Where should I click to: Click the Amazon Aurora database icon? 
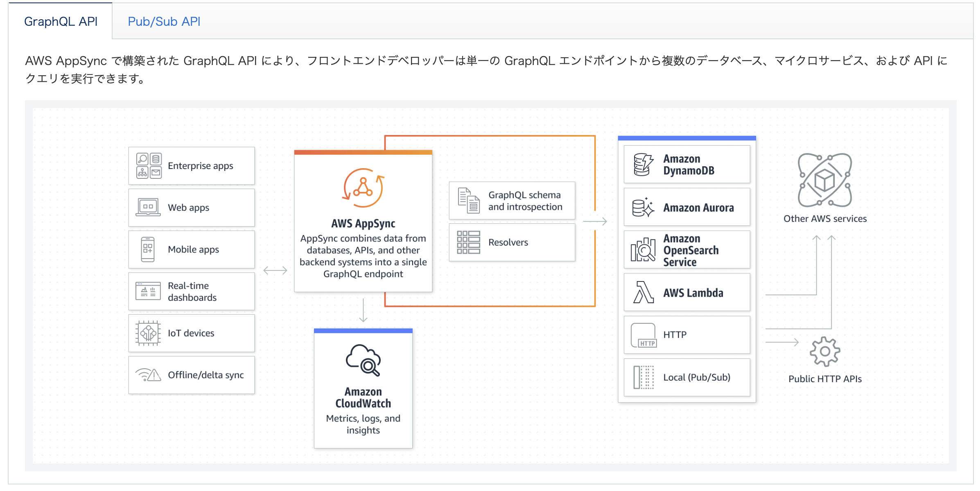tap(641, 203)
